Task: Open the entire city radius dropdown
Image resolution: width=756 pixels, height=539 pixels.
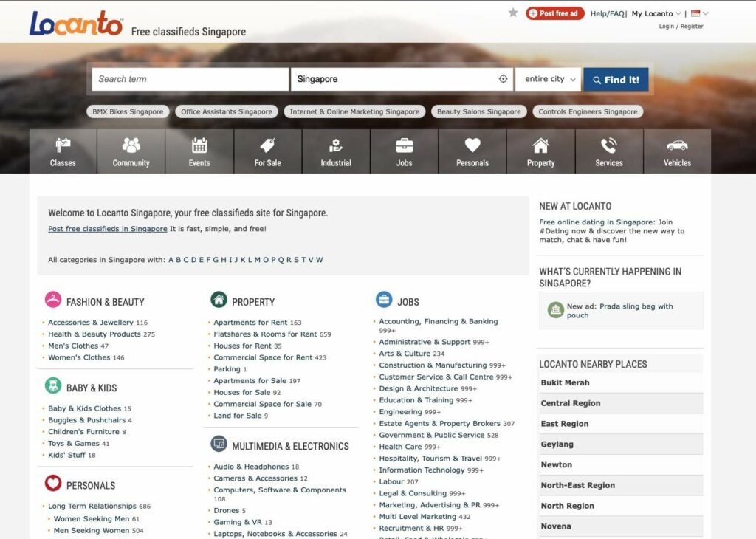Action: click(x=549, y=79)
